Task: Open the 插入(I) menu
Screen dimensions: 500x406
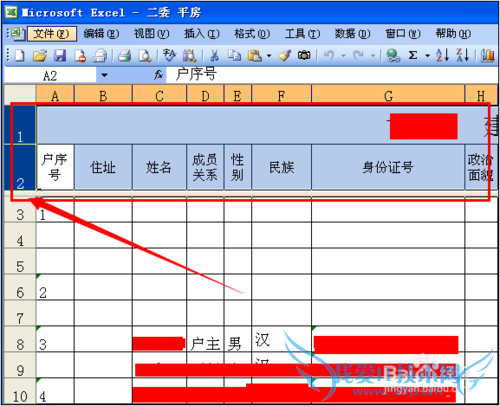Action: tap(202, 34)
